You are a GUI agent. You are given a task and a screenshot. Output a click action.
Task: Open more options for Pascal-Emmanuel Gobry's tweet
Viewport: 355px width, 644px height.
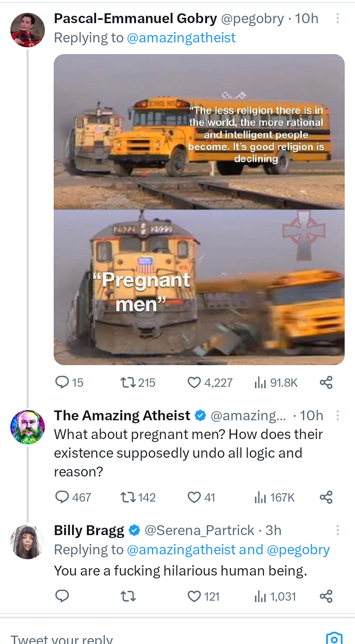point(338,19)
